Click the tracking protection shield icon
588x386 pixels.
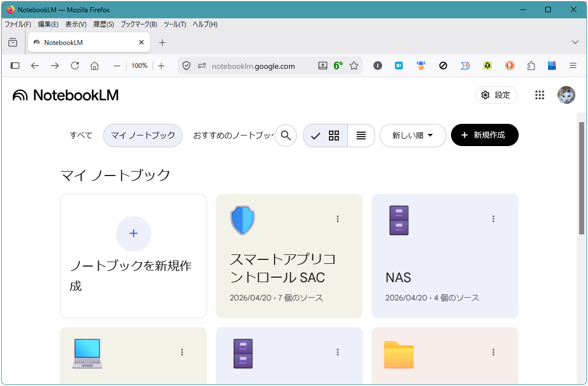[186, 66]
